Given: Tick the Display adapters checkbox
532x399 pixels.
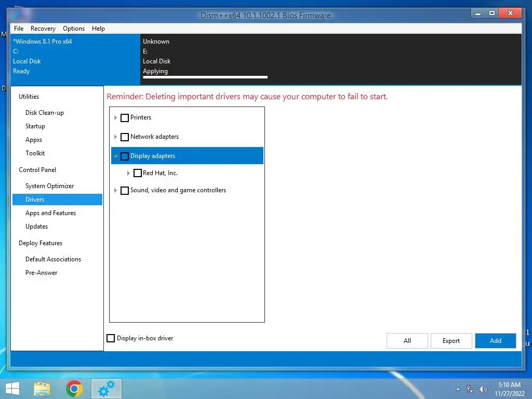Looking at the screenshot, I should (125, 156).
